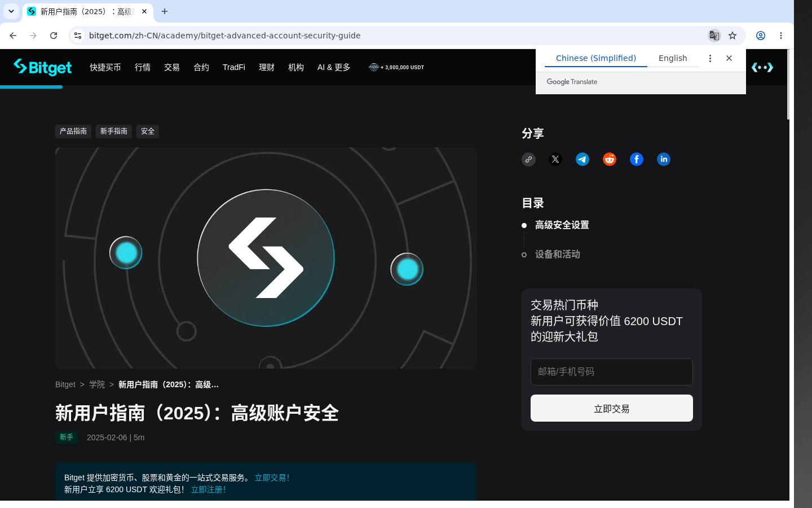Open 行情 menu

143,67
